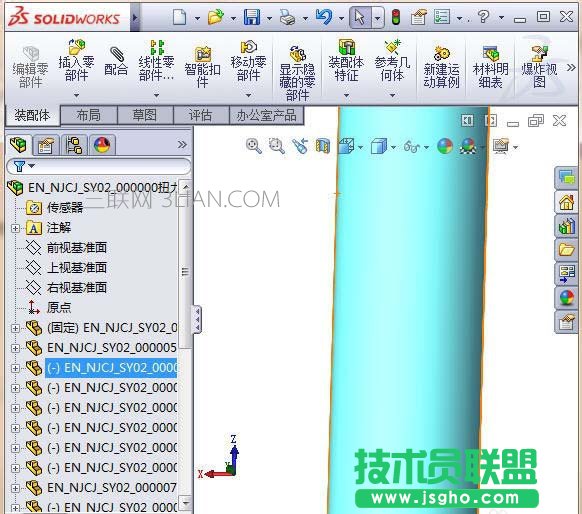
Task: Click 爆炸视图 exploded view tool
Action: coord(539,67)
